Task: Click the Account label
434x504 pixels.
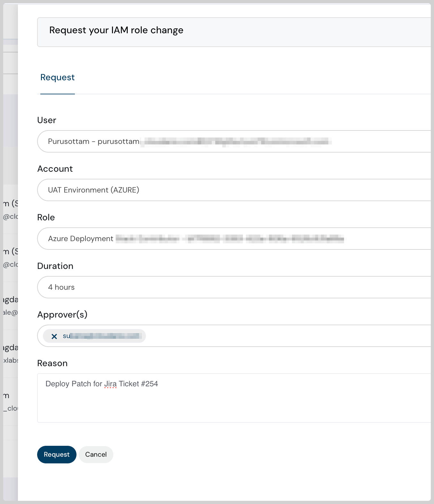Action: 55,169
